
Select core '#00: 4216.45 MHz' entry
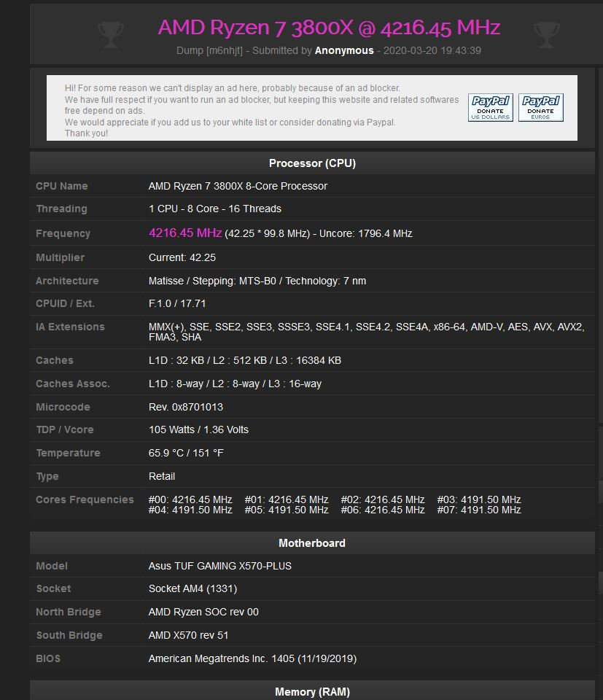190,499
